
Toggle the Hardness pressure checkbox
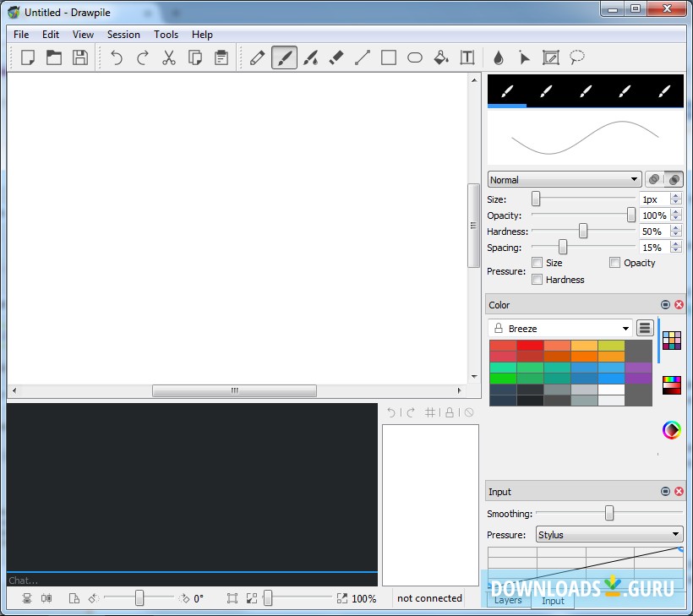pyautogui.click(x=537, y=280)
